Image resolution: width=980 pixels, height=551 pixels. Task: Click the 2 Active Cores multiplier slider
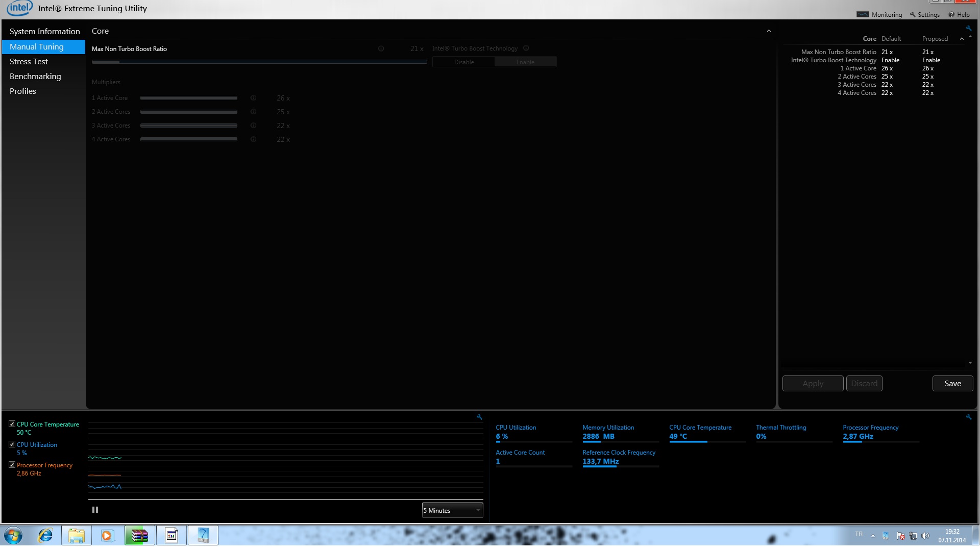click(x=189, y=112)
